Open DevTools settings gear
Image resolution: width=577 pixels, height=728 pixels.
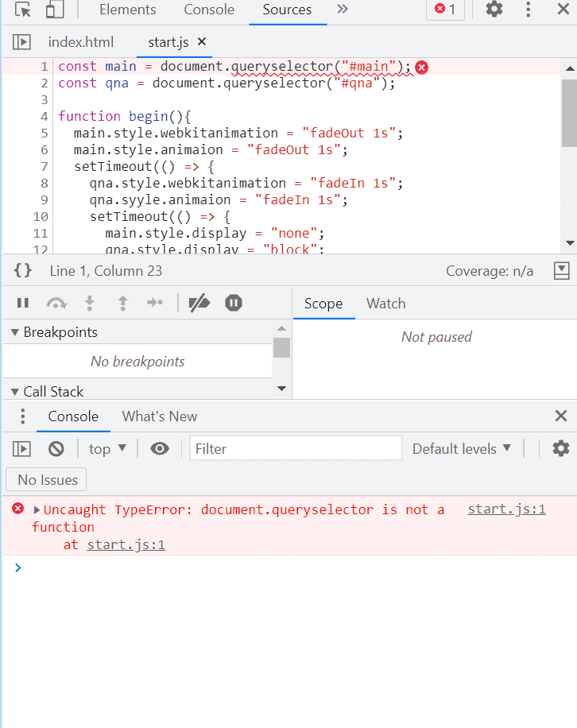click(494, 10)
